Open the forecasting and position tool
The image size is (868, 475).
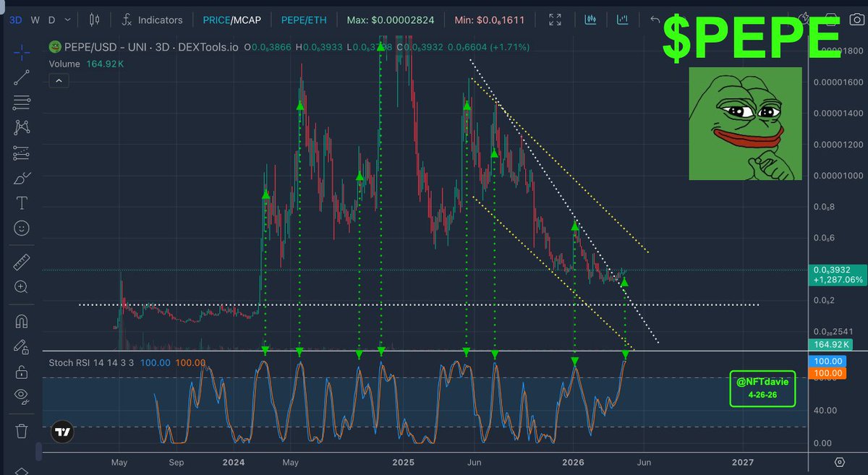(22, 153)
